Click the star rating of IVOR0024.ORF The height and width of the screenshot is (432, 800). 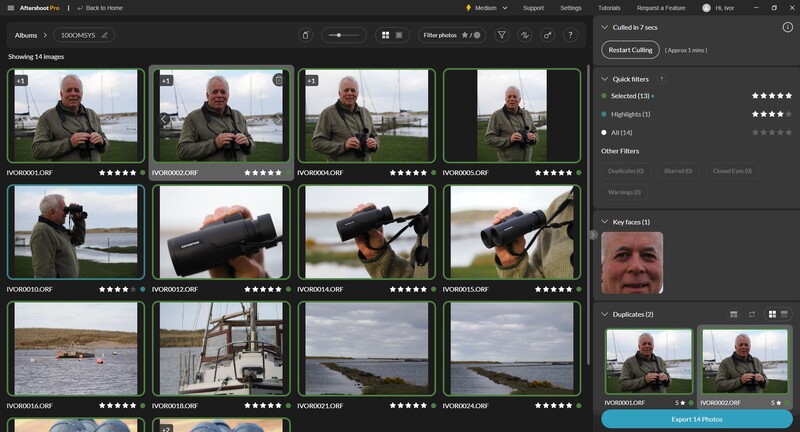point(554,405)
